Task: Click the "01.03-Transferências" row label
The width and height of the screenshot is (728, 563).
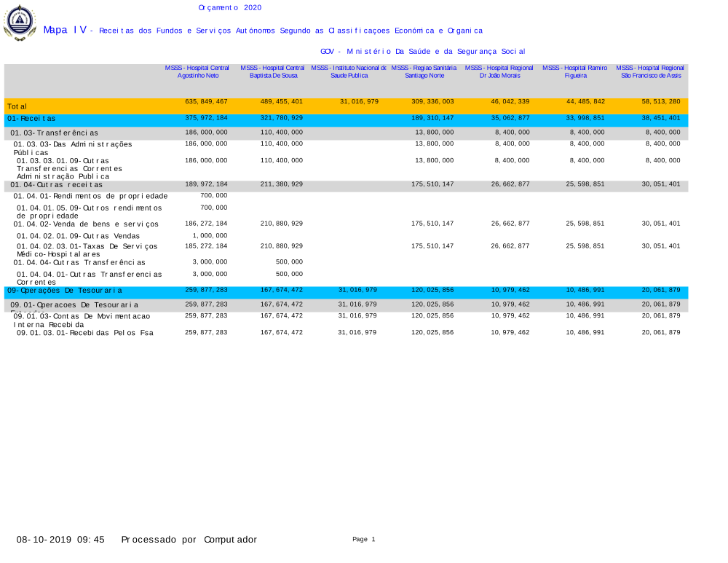Action: (54, 133)
